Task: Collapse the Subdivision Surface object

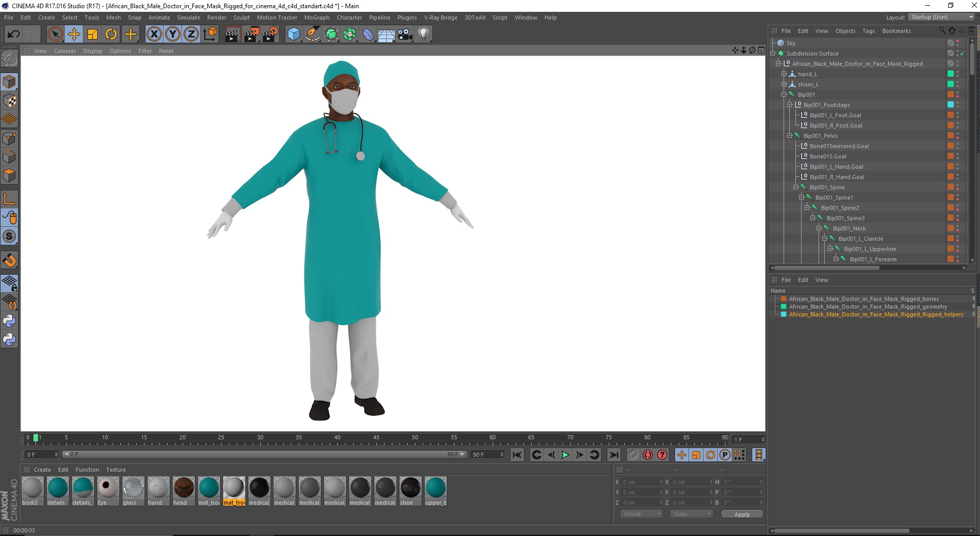Action: click(x=773, y=53)
